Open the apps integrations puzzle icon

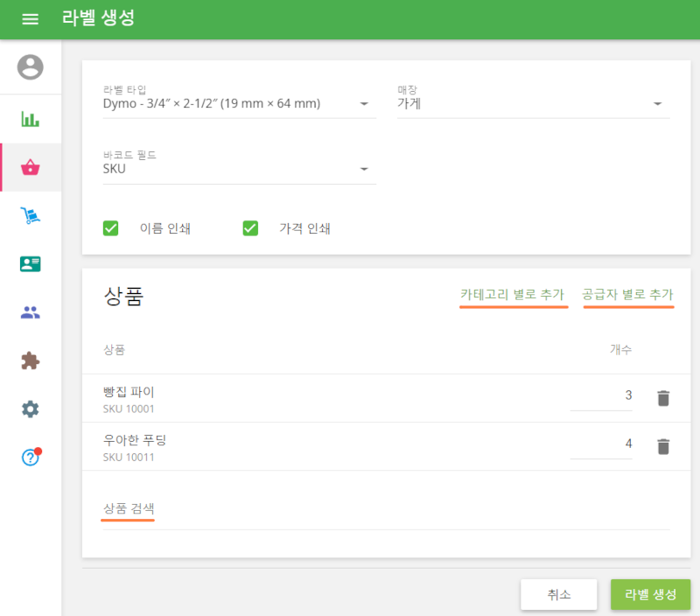pos(30,360)
